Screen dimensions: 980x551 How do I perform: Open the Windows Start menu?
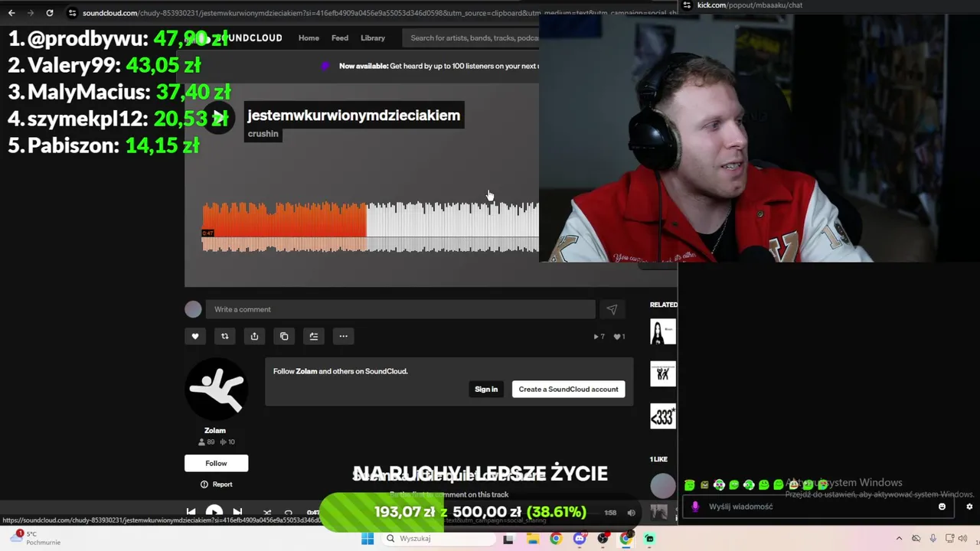(367, 539)
